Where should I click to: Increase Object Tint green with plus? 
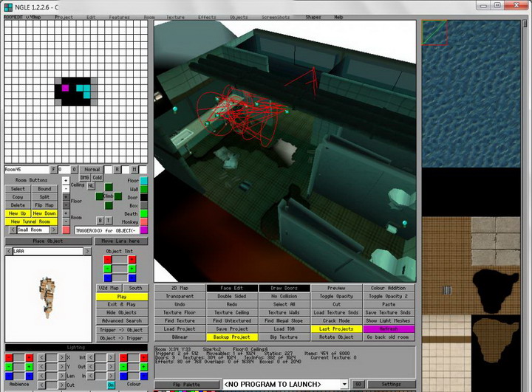tap(132, 269)
